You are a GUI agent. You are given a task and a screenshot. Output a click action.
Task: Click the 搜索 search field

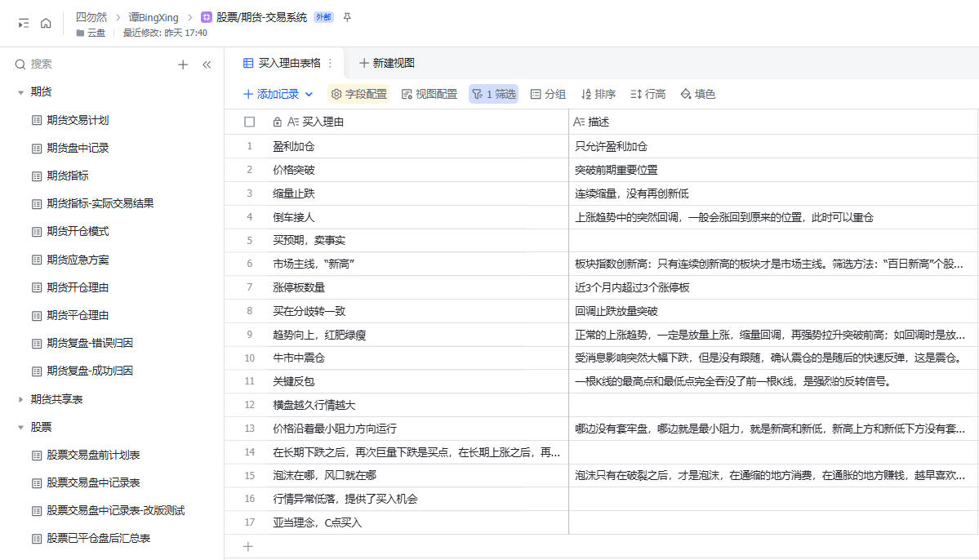click(x=41, y=64)
